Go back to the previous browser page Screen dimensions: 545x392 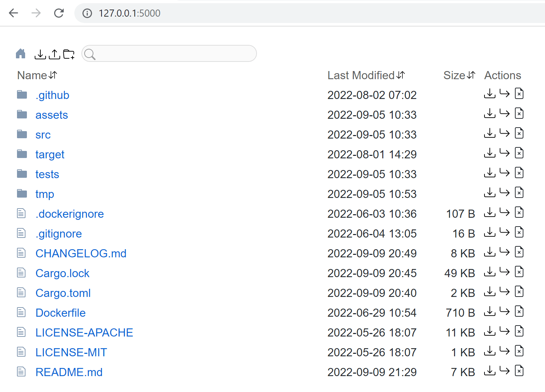[x=13, y=13]
